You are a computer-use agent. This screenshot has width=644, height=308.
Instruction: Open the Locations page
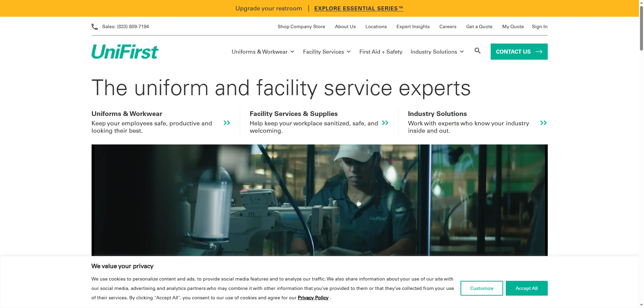(376, 26)
